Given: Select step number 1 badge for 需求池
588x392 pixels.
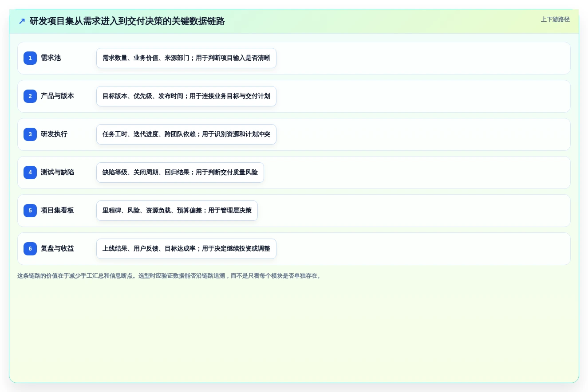Looking at the screenshot, I should pos(30,58).
